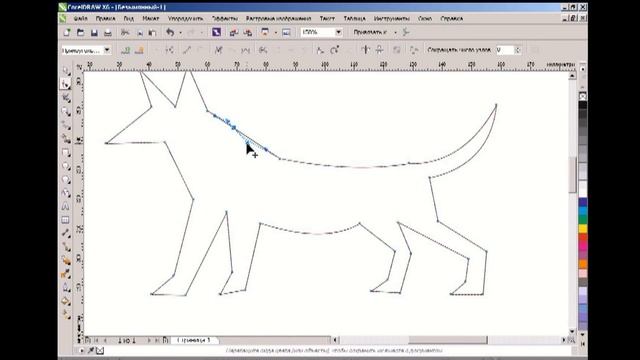Click the reduce nodes value field
Image resolution: width=640 pixels, height=360 pixels.
(505, 50)
